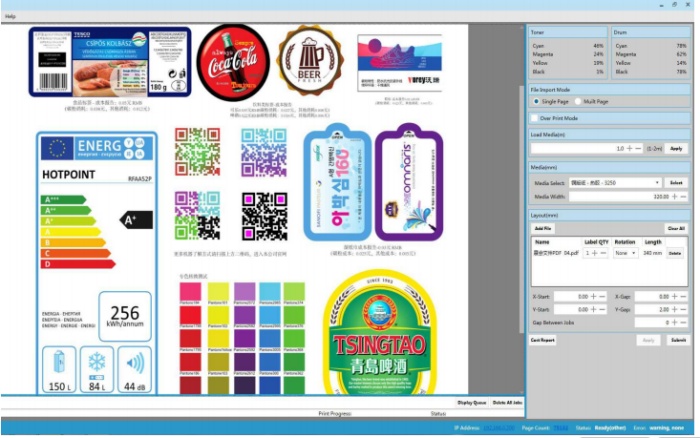
Task: Select Single Page import mode
Action: [536, 101]
